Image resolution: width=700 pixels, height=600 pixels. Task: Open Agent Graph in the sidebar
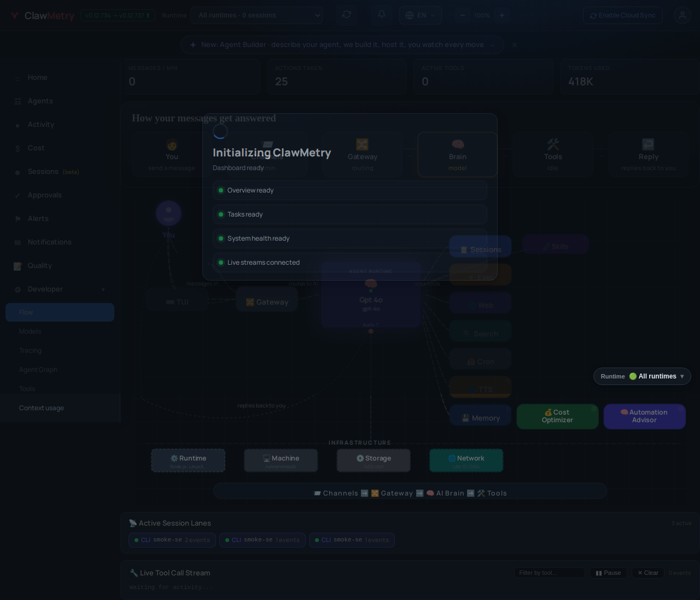60,370
